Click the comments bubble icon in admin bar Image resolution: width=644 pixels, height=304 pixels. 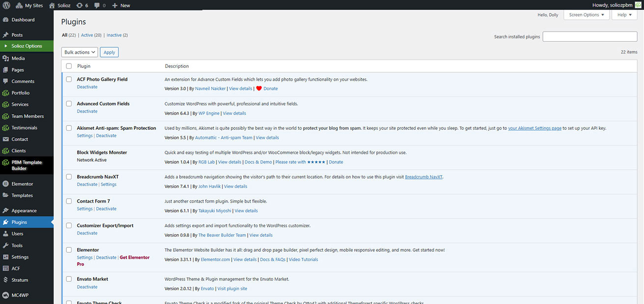click(97, 5)
